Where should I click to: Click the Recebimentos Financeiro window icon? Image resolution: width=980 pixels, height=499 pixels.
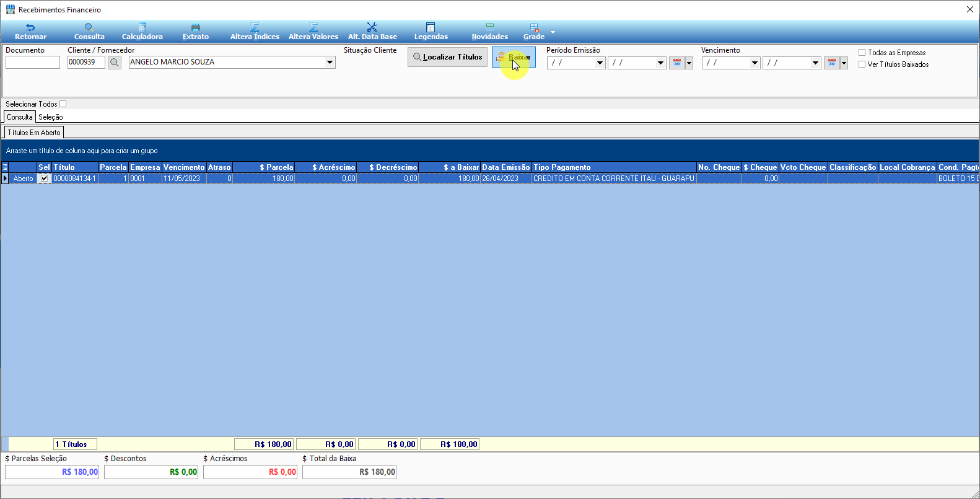coord(11,9)
